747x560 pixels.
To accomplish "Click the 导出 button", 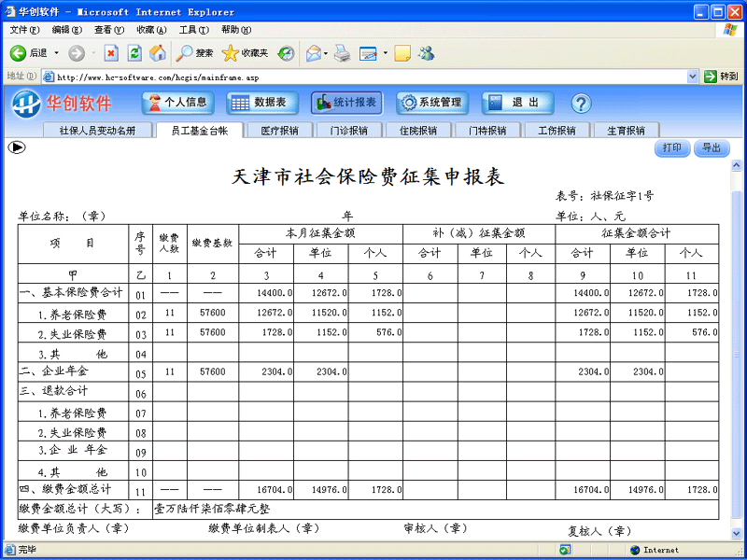I will point(712,148).
